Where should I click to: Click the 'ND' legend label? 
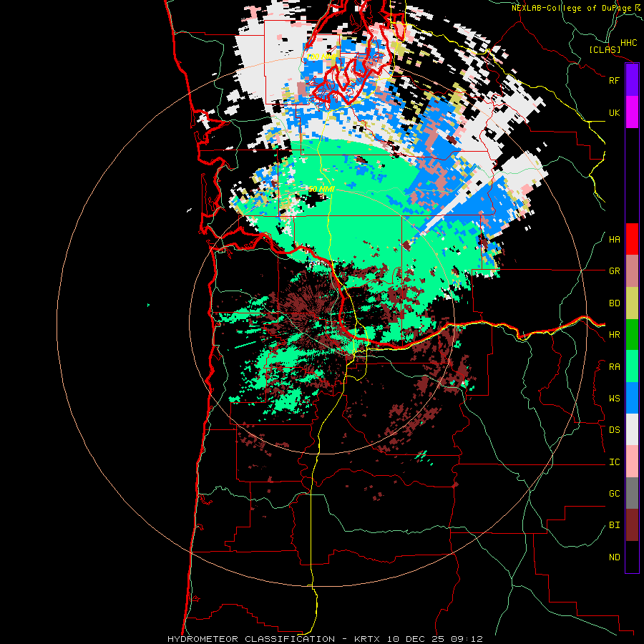[615, 557]
